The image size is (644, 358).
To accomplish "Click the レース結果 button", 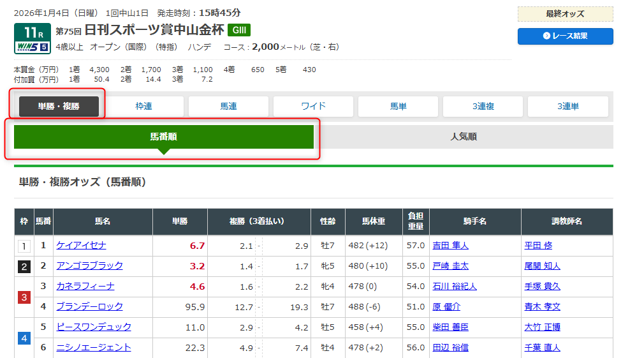I will point(565,36).
